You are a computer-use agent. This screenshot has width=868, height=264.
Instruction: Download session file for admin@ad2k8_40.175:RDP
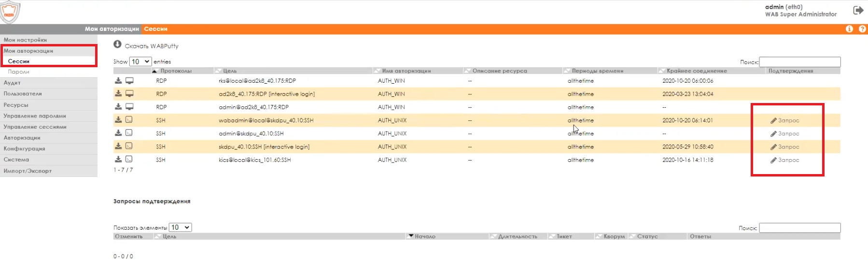tap(118, 107)
